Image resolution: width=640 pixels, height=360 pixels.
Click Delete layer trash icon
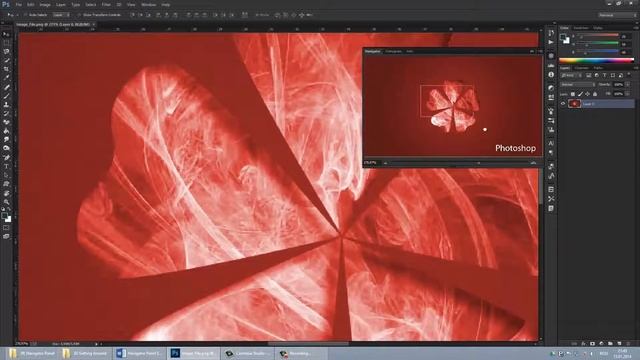pos(628,344)
